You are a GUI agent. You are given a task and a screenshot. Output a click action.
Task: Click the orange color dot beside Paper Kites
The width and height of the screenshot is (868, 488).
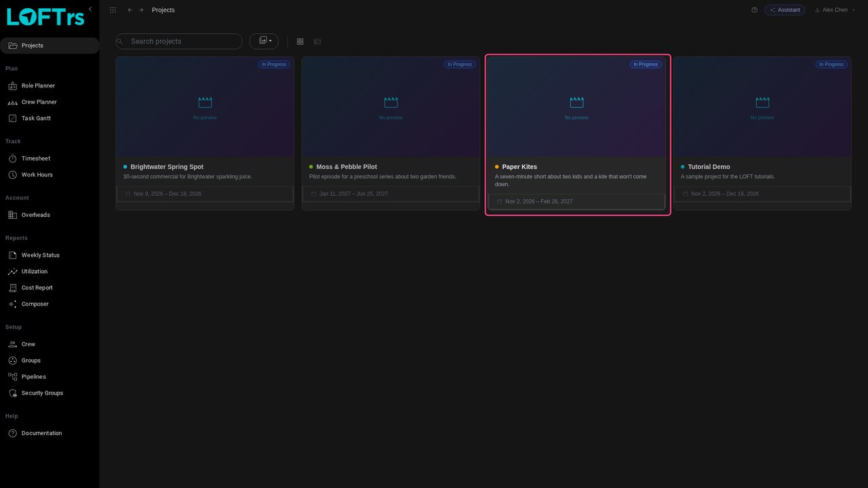click(x=497, y=167)
